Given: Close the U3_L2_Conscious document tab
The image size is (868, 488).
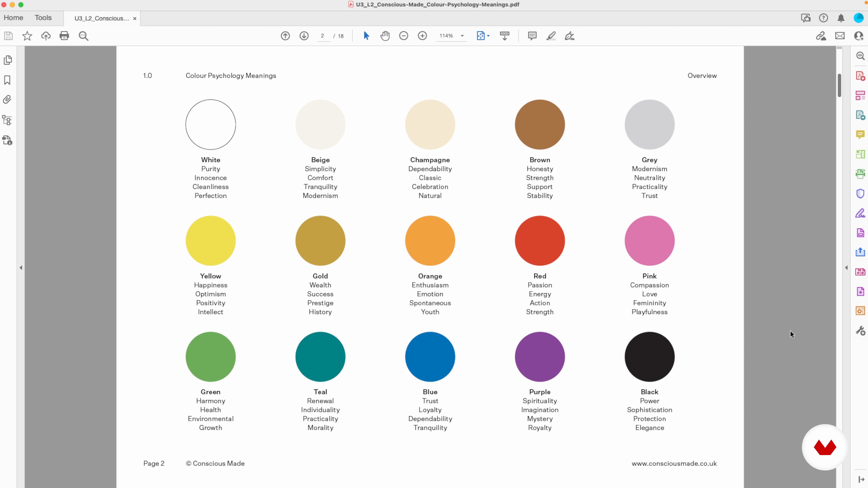Looking at the screenshot, I should (x=135, y=19).
